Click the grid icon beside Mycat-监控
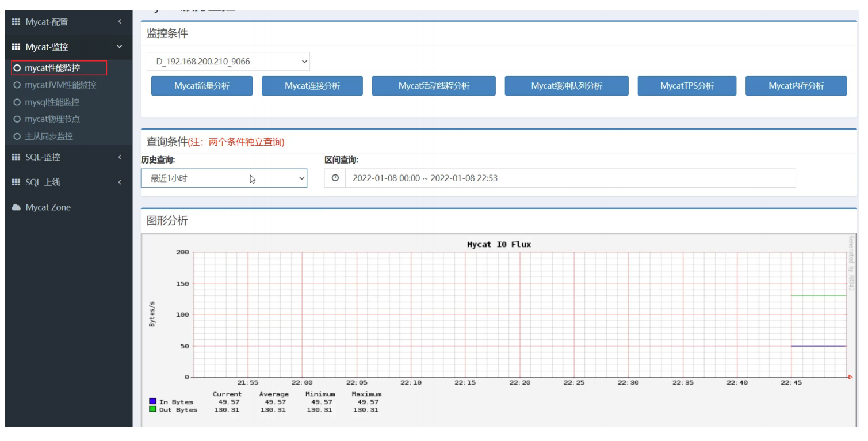The height and width of the screenshot is (441, 868). click(x=16, y=47)
